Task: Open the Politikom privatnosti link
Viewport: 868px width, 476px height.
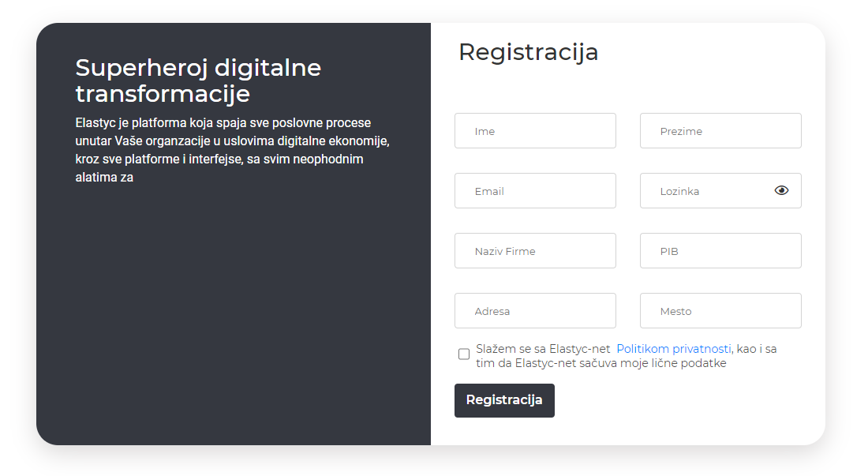Action: 674,349
